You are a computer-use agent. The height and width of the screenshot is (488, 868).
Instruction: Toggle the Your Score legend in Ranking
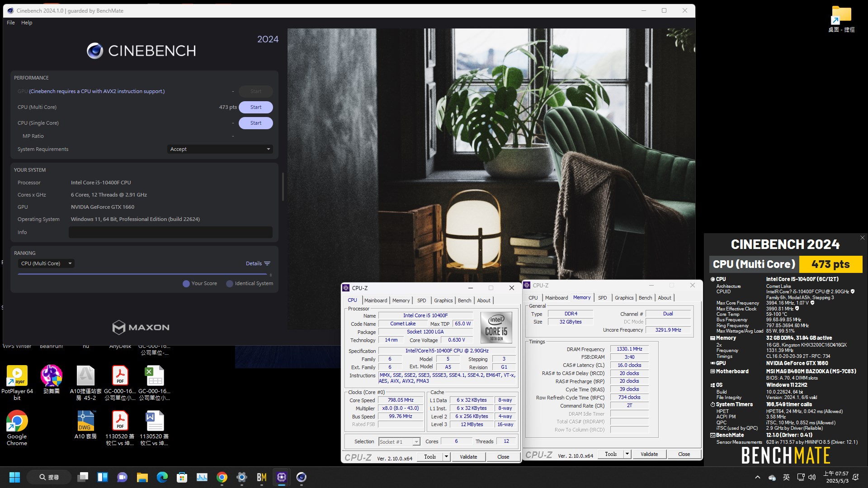[200, 283]
